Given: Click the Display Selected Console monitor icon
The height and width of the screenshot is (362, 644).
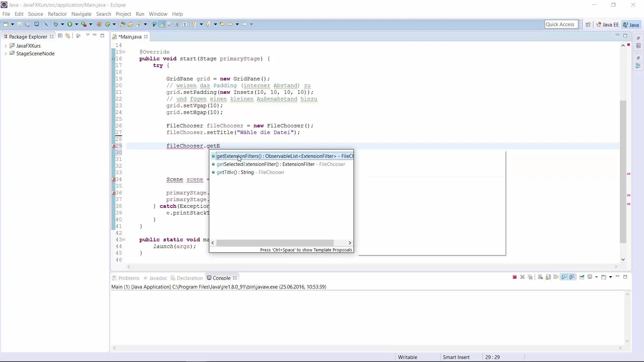Looking at the screenshot, I should (x=590, y=277).
